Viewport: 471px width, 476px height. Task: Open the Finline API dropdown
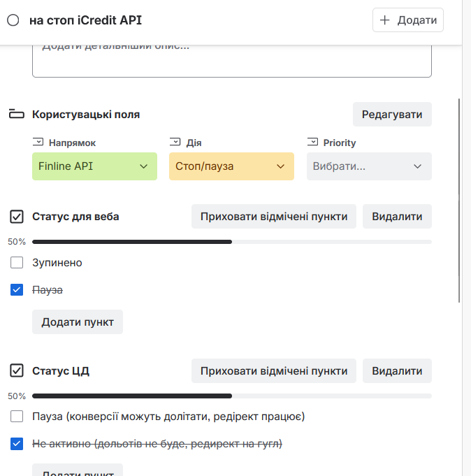pos(94,166)
